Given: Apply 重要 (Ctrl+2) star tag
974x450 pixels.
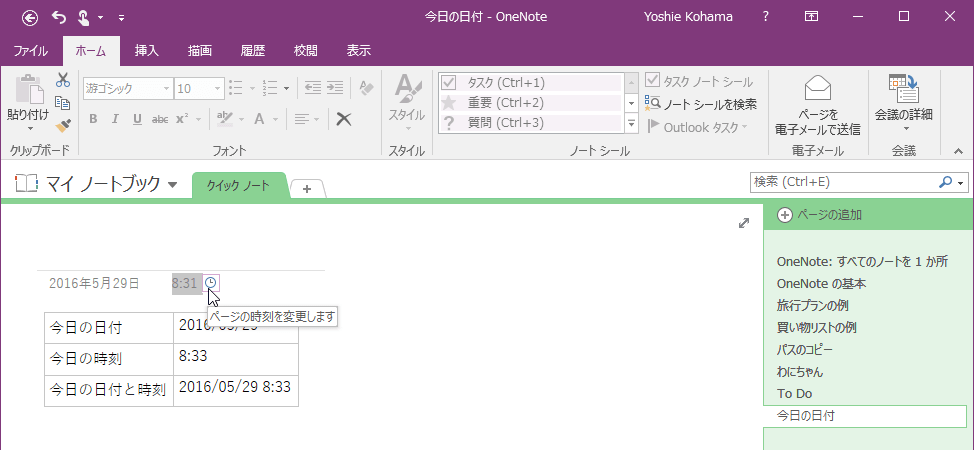Looking at the screenshot, I should (x=530, y=103).
